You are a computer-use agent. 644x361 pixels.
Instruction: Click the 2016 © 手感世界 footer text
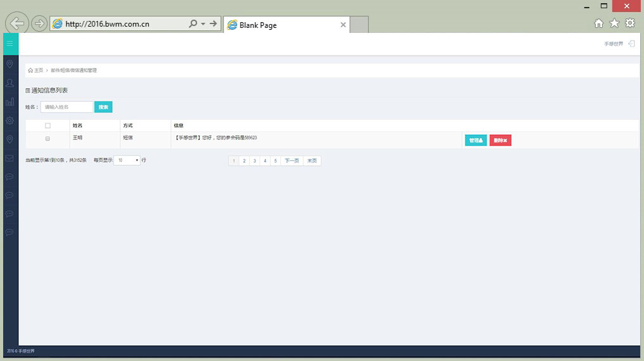coord(21,351)
